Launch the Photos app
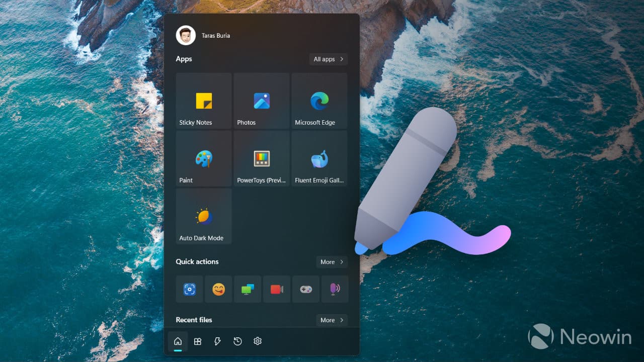 pos(261,101)
